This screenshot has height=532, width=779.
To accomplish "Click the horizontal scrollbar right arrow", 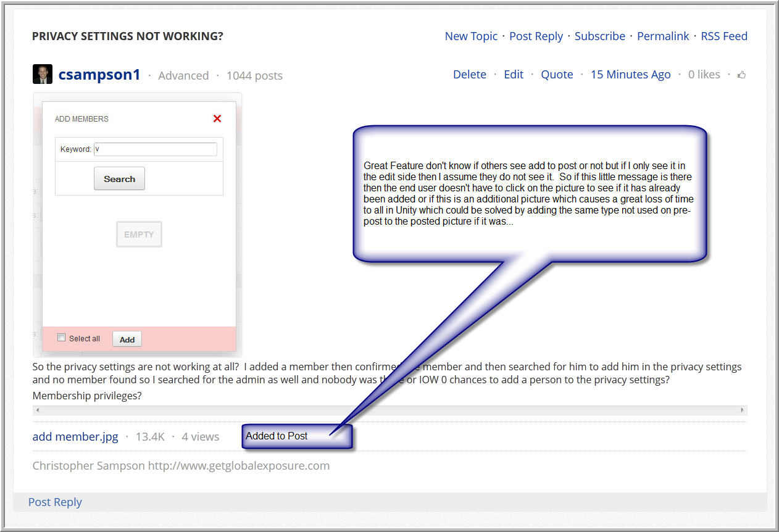I will coord(742,410).
